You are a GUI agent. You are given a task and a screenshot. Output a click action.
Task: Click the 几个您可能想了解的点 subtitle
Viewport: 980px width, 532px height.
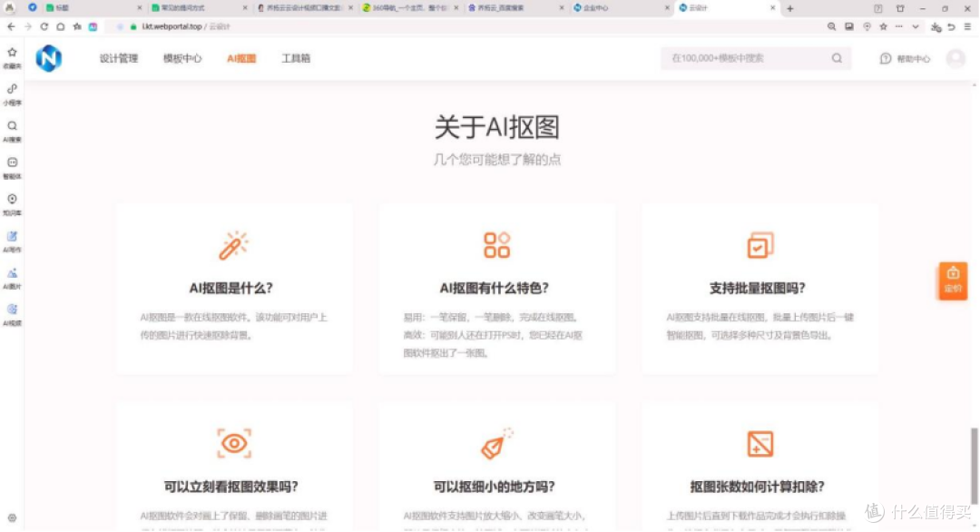pos(497,160)
